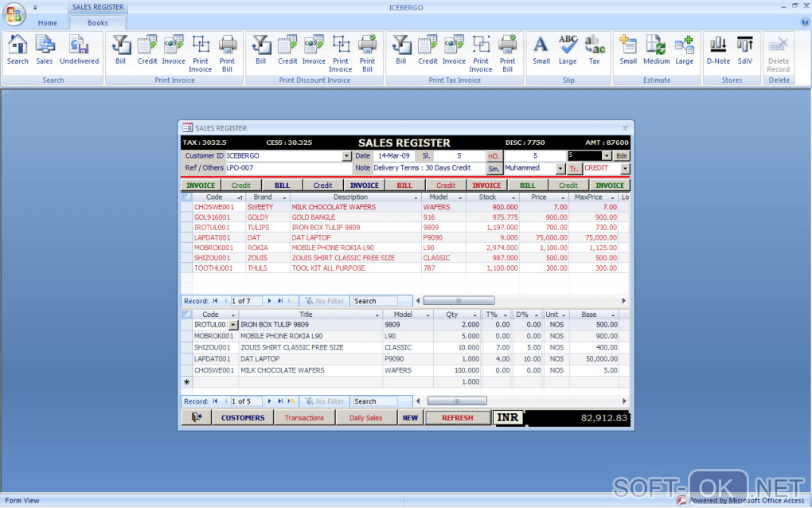
Task: Click the lower grid horizontal scrollbar thumb
Action: pyautogui.click(x=457, y=401)
